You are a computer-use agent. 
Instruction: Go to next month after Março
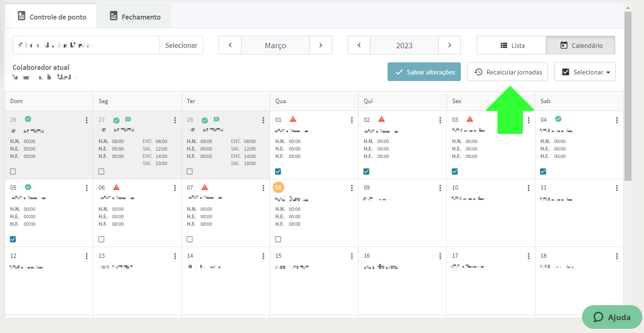coord(321,45)
